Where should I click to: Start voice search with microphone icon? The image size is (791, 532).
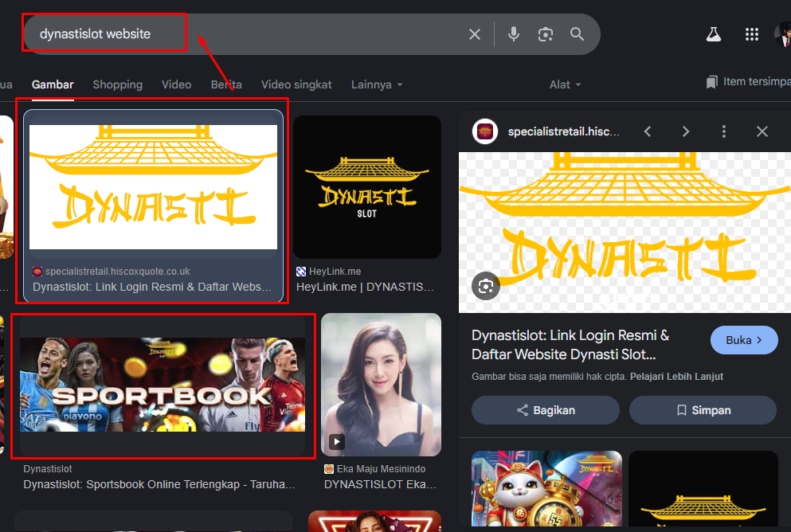click(x=514, y=34)
